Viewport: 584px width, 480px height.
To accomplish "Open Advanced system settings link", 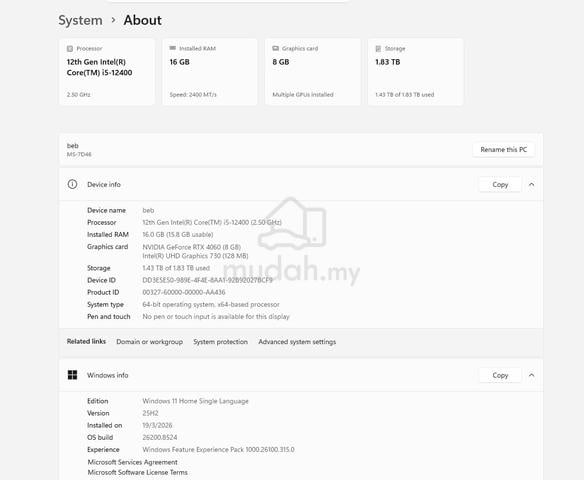I will point(297,342).
